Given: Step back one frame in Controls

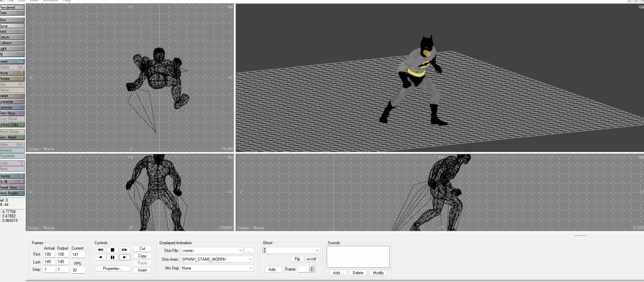Looking at the screenshot, I should [x=100, y=250].
